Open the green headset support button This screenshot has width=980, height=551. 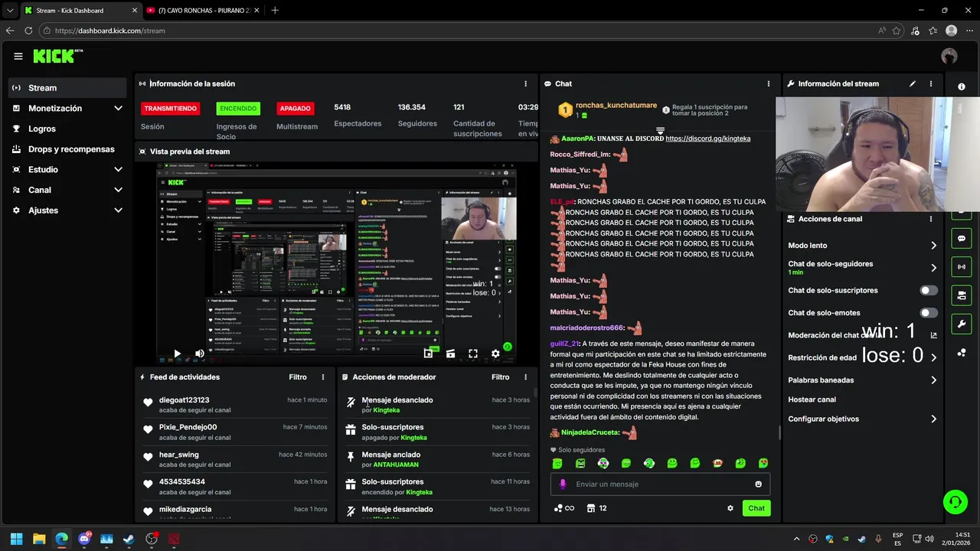pyautogui.click(x=955, y=502)
